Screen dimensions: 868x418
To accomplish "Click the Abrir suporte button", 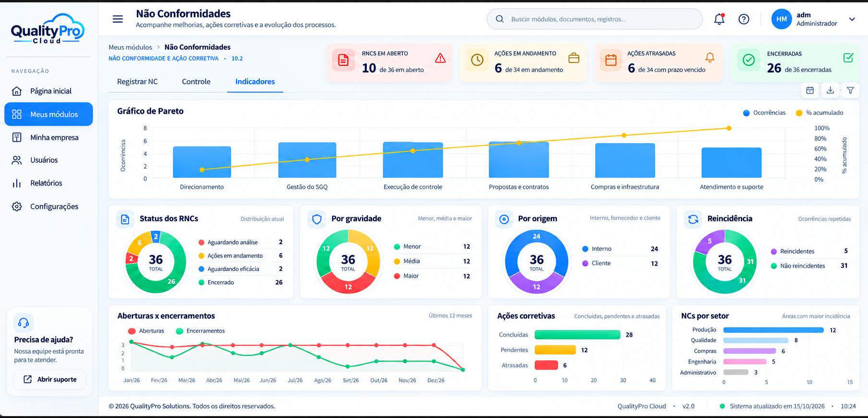I will (50, 379).
